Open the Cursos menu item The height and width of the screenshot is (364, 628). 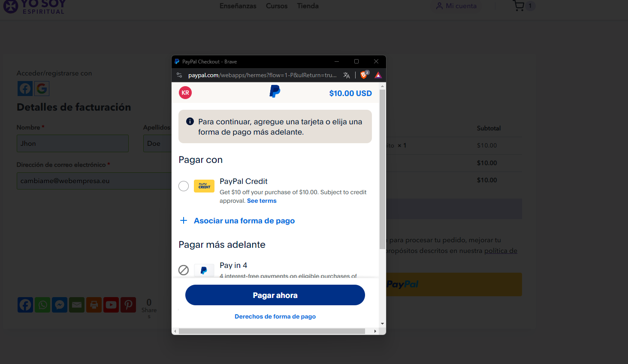pyautogui.click(x=277, y=6)
